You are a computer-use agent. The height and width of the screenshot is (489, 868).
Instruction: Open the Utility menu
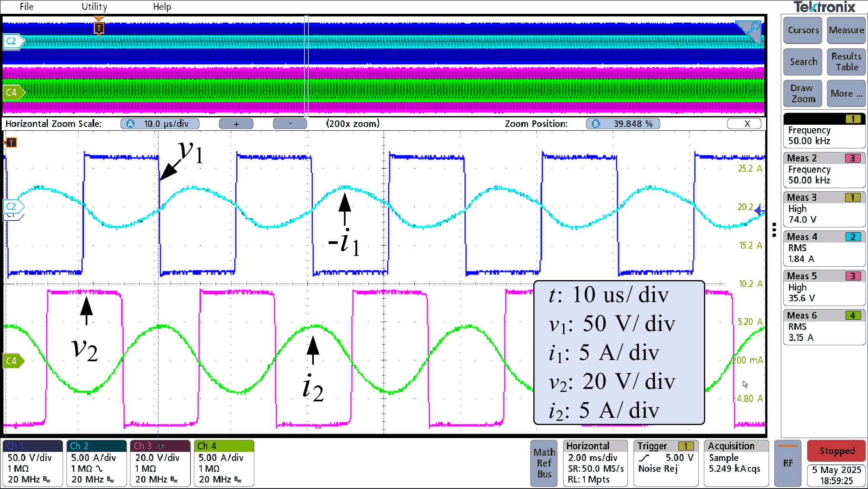[x=94, y=6]
